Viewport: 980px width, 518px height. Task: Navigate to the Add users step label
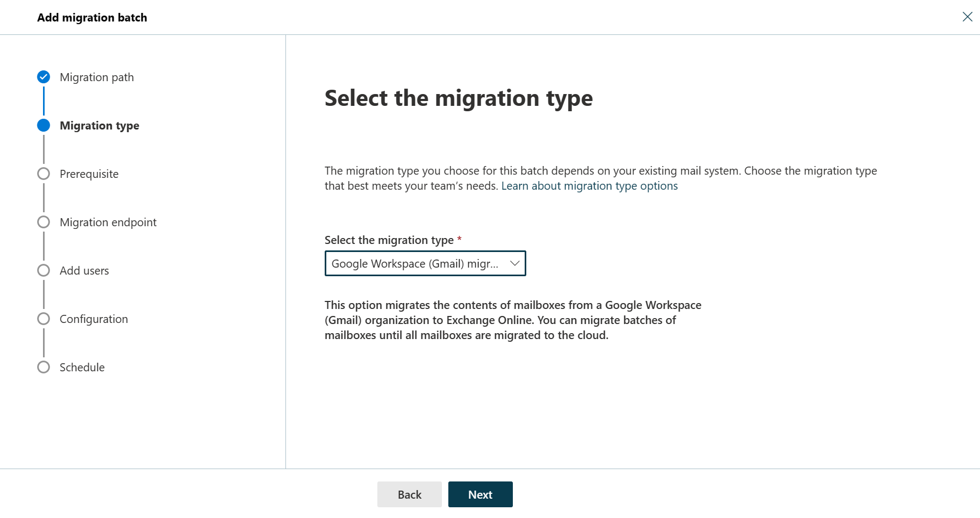click(84, 271)
